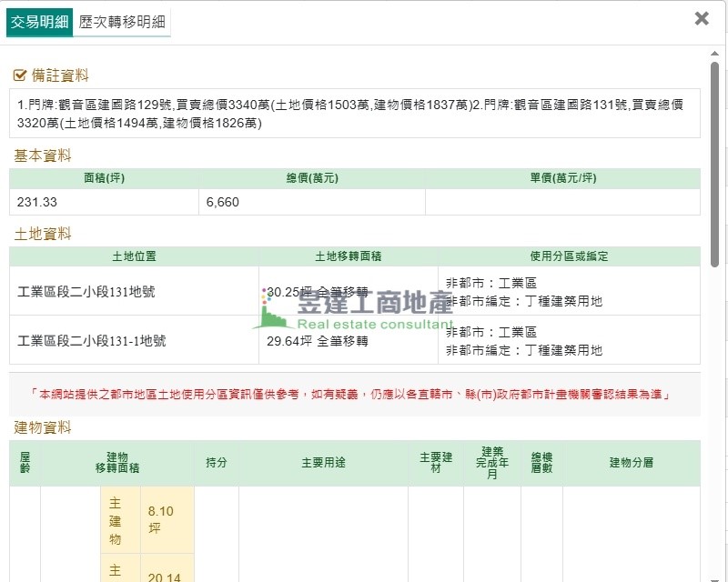The image size is (728, 582).
Task: Click the 工業區段二小段131地號 land row
Action: (x=91, y=292)
